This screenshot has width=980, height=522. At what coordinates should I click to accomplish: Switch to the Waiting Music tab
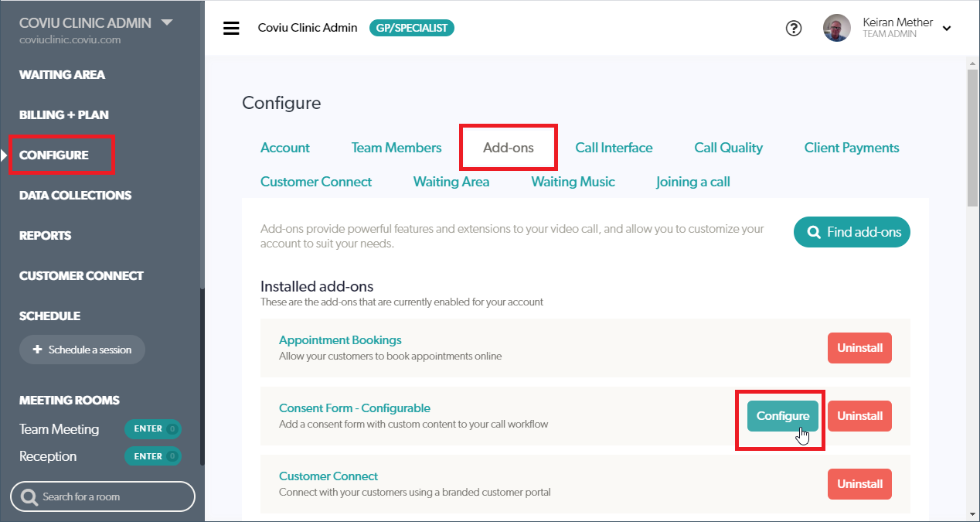[x=573, y=182]
